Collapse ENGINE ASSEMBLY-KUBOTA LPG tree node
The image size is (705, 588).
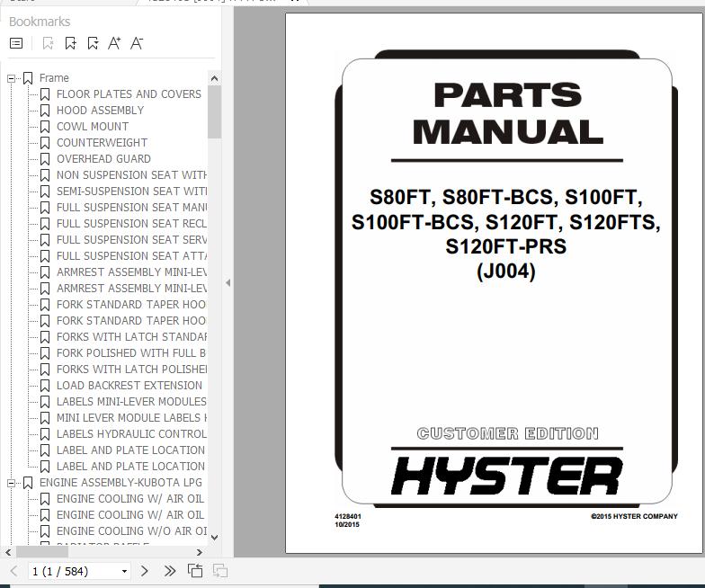click(11, 483)
